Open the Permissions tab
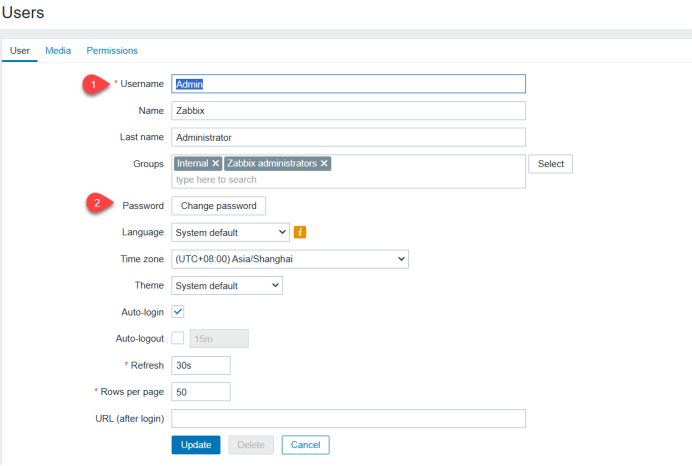The height and width of the screenshot is (466, 692). pos(112,50)
